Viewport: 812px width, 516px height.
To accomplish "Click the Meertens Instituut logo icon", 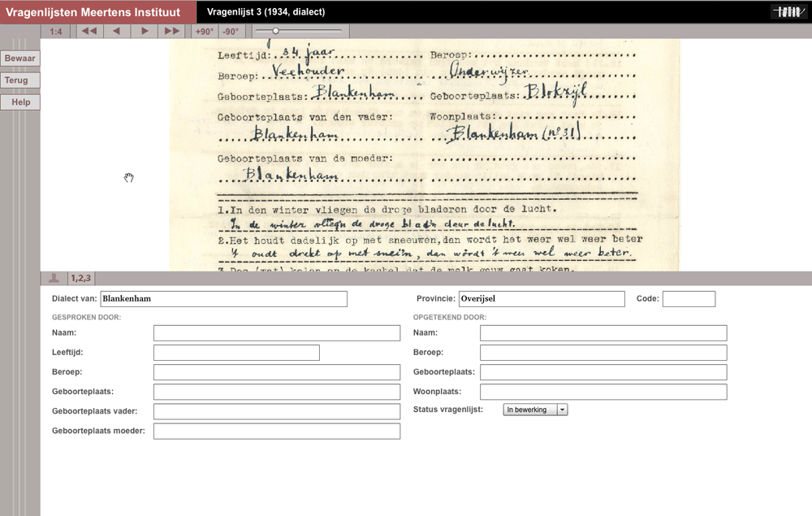I will (789, 11).
